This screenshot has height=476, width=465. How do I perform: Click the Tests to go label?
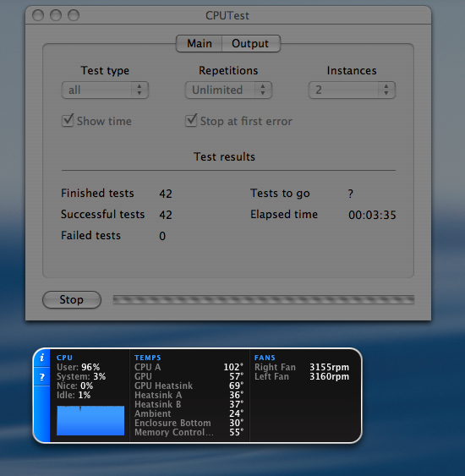pos(280,193)
